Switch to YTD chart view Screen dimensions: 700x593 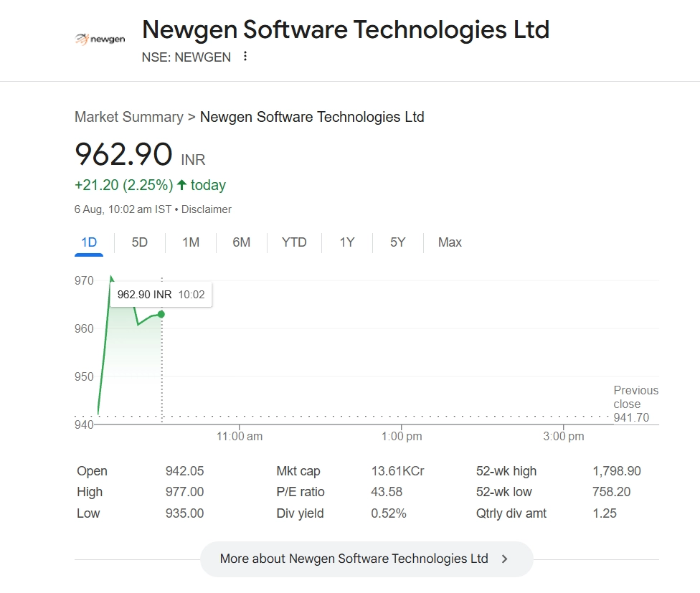294,242
